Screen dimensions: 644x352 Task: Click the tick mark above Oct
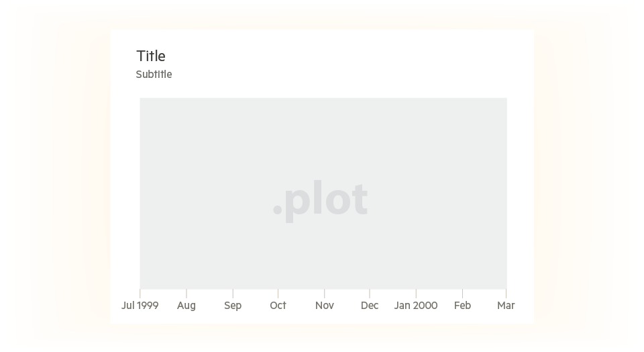click(278, 294)
